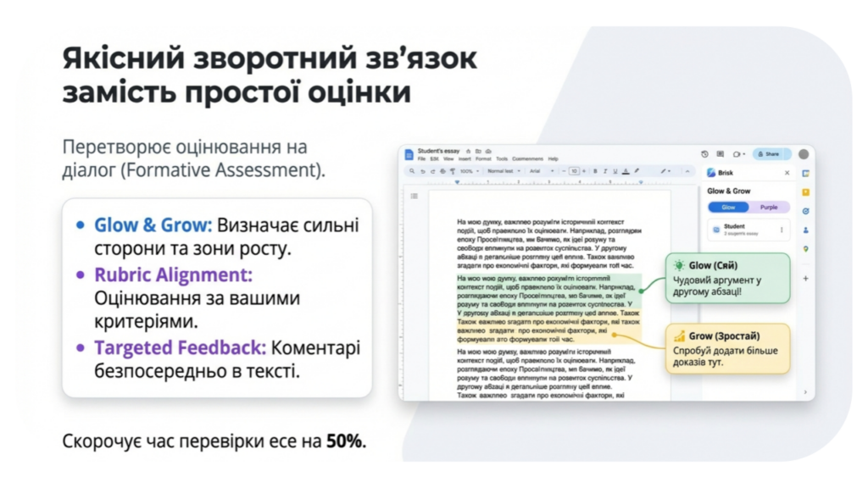Open the comments history icon
The height and width of the screenshot is (488, 868).
721,154
